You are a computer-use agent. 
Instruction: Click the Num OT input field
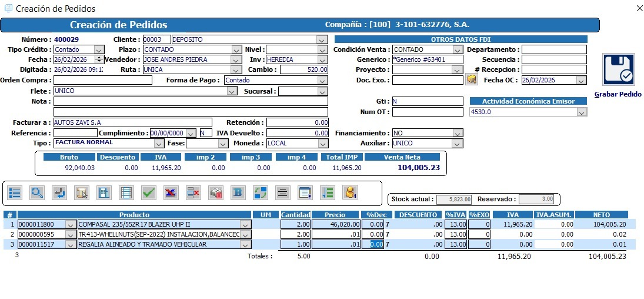pyautogui.click(x=428, y=112)
